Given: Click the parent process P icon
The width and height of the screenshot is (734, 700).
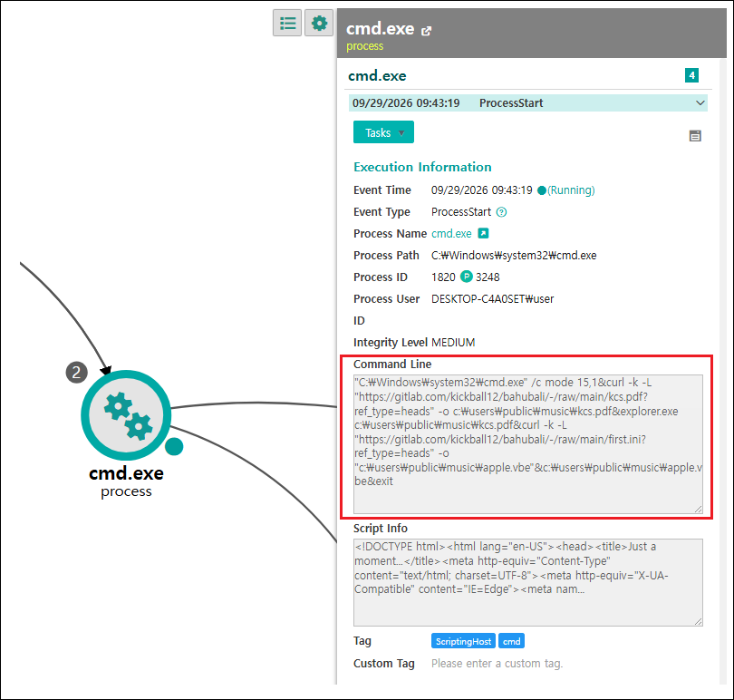Looking at the screenshot, I should click(467, 277).
